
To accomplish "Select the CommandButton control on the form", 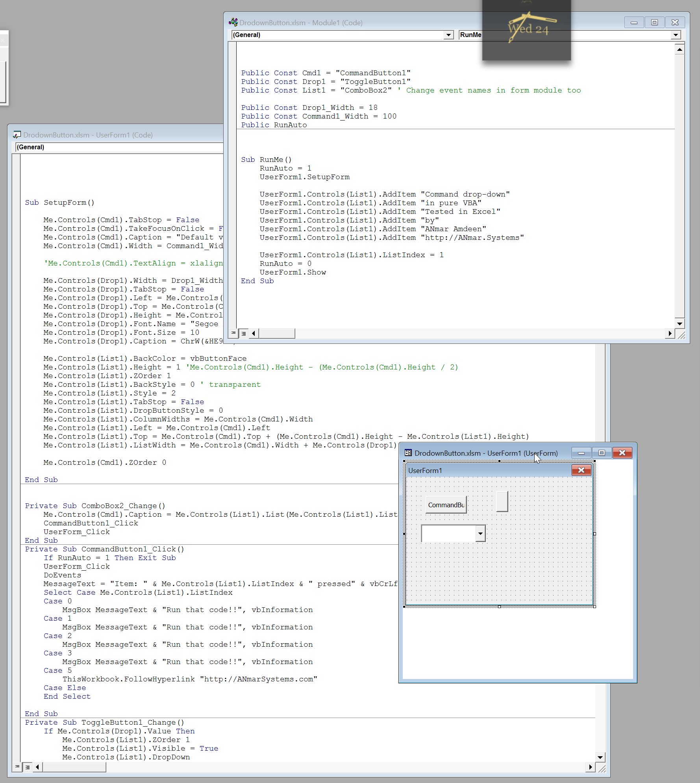I will (x=446, y=505).
